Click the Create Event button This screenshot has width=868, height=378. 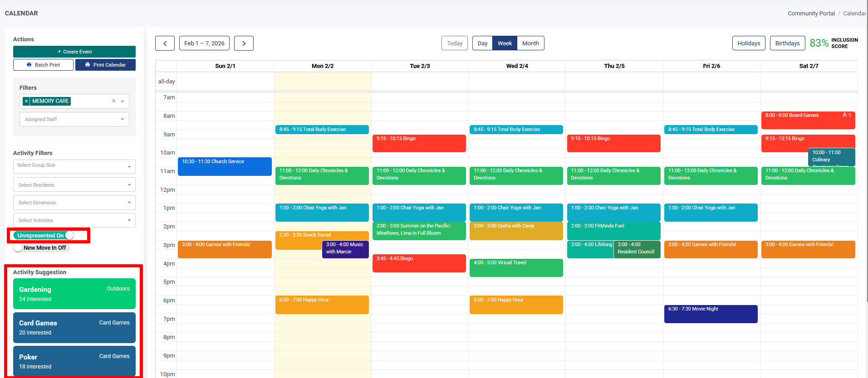click(74, 52)
